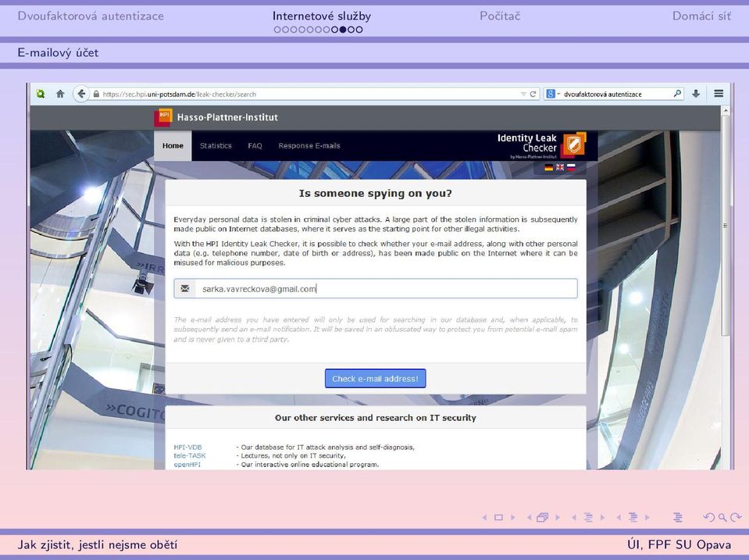The width and height of the screenshot is (749, 560).
Task: Click the magnifier in the browser search box
Action: [677, 94]
